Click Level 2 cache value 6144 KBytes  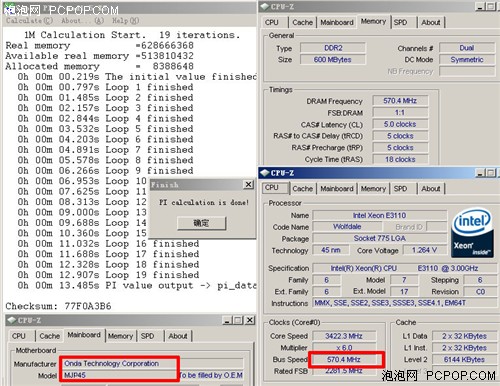coord(464,359)
